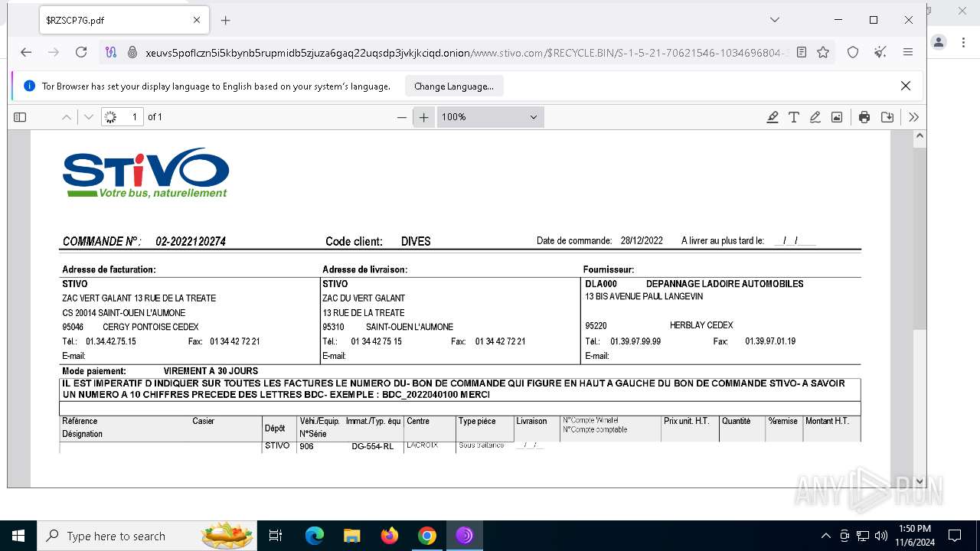
Task: Launch Microsoft Edge from taskbar
Action: click(x=315, y=536)
